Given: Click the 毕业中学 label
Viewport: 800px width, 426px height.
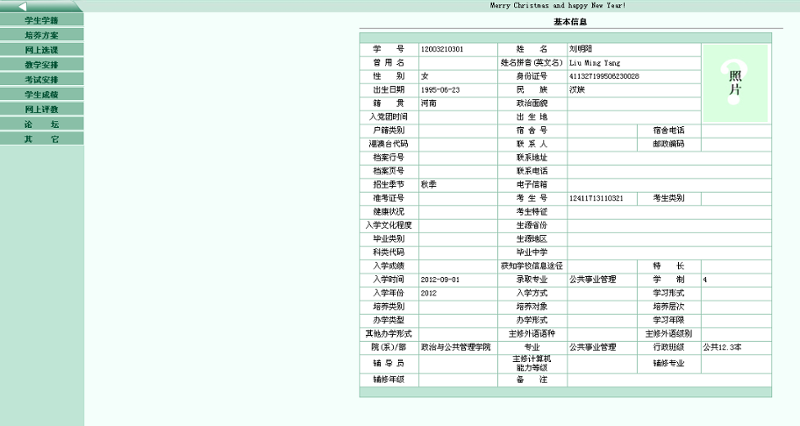Looking at the screenshot, I should point(532,253).
